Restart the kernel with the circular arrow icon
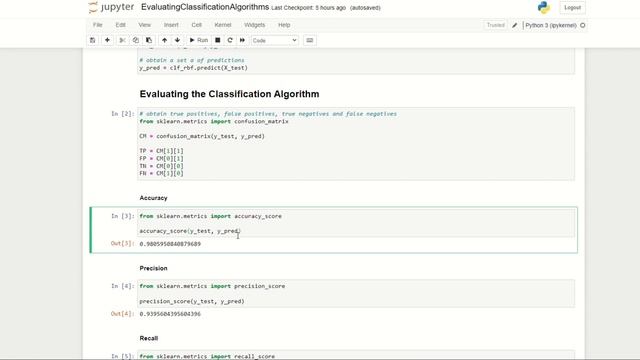Viewport: 640px width, 360px height. (230, 40)
